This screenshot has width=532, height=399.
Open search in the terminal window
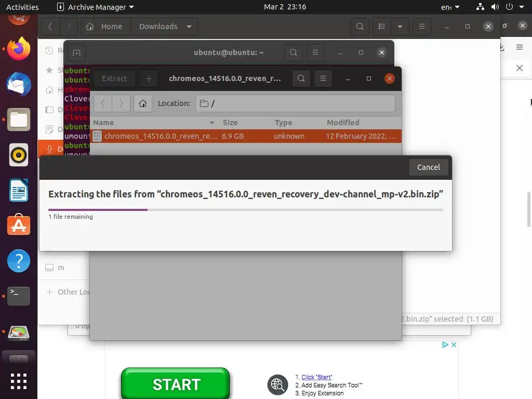click(x=294, y=52)
